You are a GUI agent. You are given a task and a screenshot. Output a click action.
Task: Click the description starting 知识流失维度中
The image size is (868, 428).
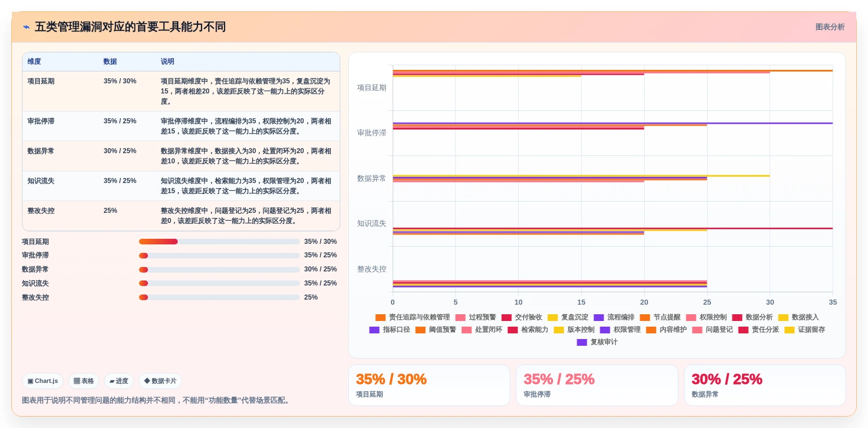coord(246,186)
